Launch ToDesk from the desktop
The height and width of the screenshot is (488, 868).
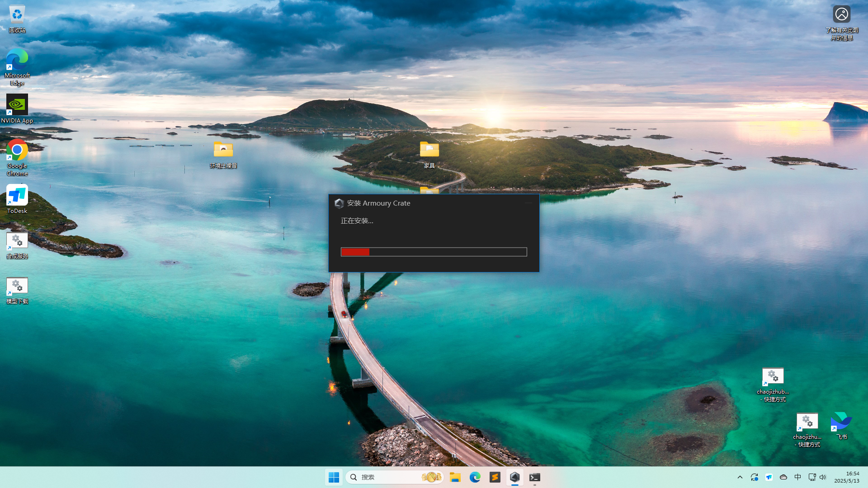tap(17, 194)
